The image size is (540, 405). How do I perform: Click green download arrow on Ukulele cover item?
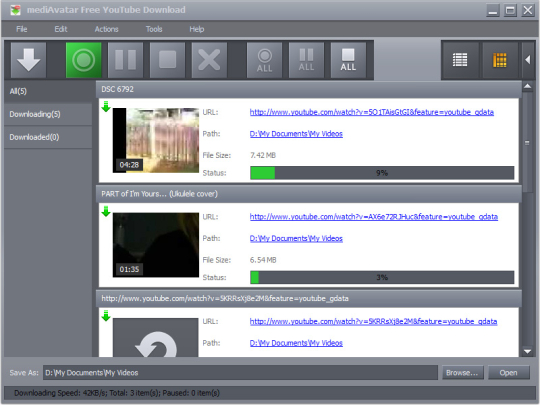[x=106, y=211]
